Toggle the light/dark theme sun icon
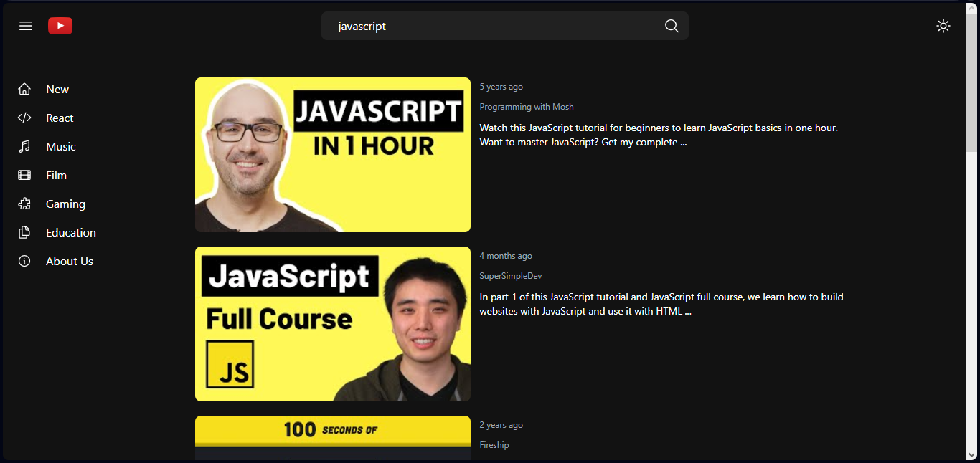The height and width of the screenshot is (463, 980). (x=943, y=26)
